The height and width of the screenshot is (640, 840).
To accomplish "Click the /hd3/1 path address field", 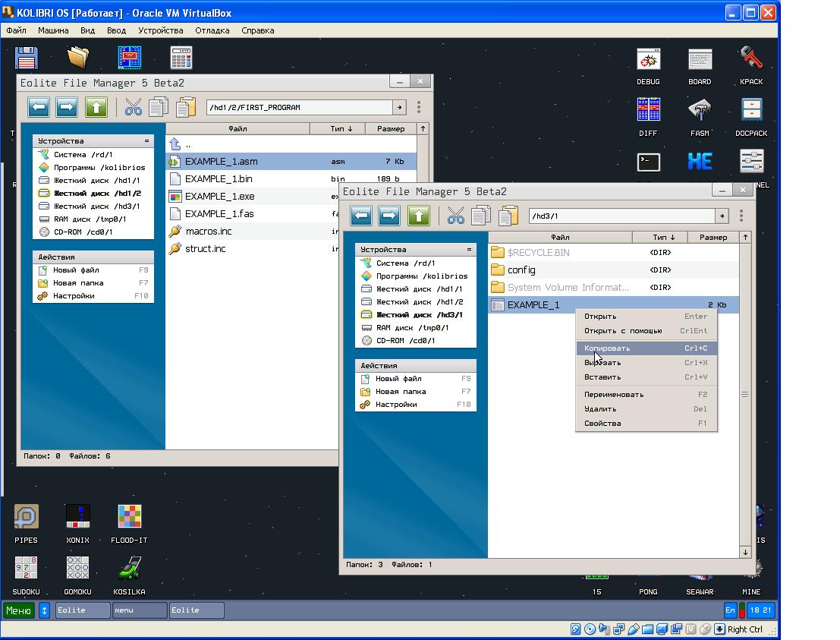I will (621, 216).
